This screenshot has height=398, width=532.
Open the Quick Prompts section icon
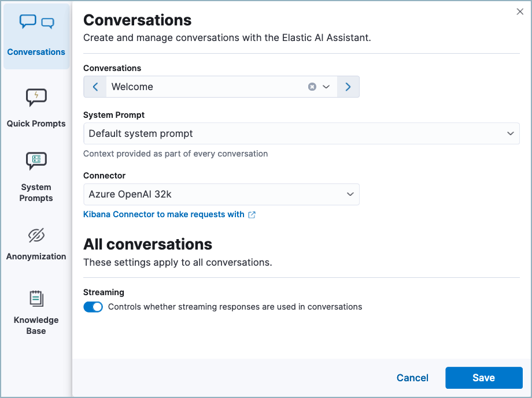pos(36,98)
